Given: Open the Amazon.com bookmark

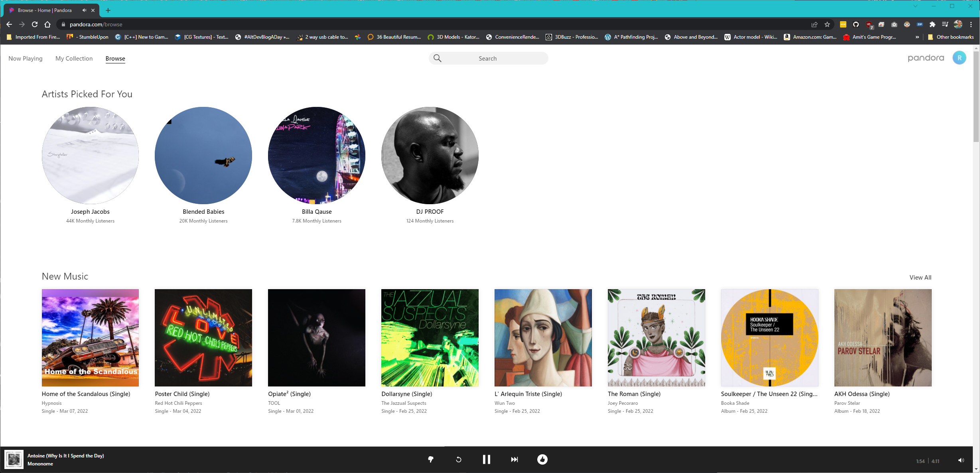Looking at the screenshot, I should click(810, 37).
